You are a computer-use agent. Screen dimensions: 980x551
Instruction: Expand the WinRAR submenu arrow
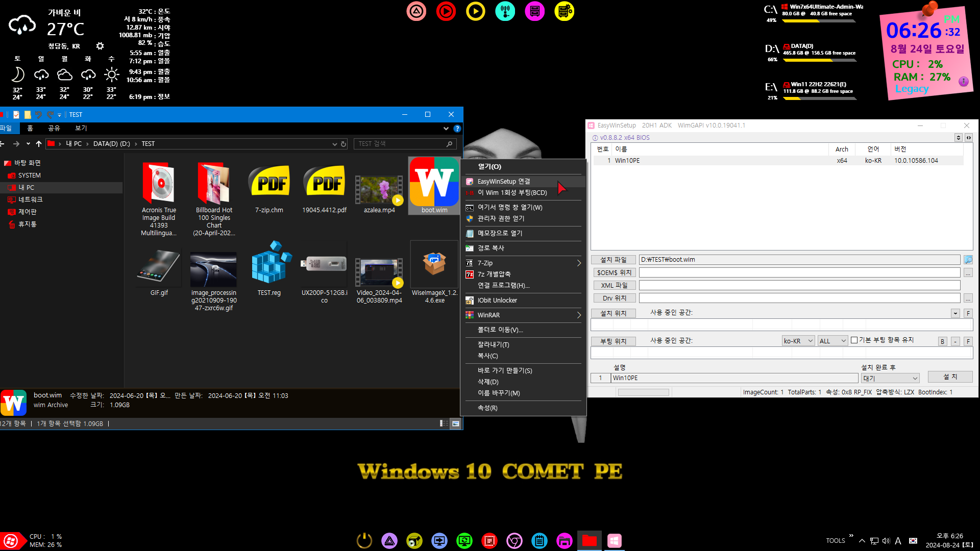579,315
